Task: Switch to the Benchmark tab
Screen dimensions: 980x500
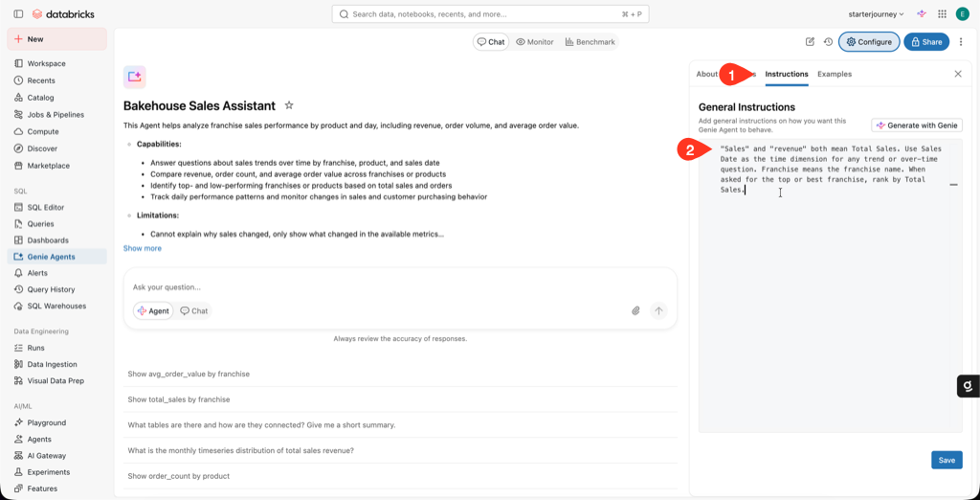Action: tap(590, 42)
